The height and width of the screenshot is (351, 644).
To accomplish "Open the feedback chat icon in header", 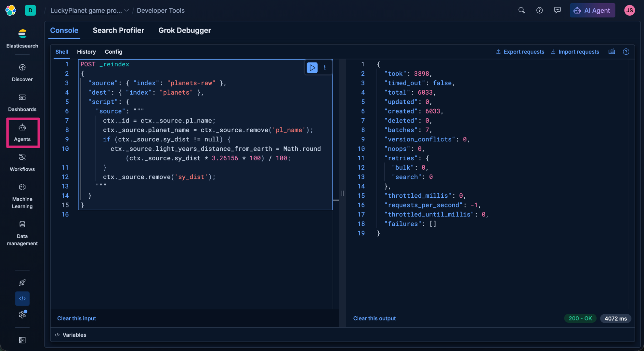I will [x=557, y=10].
